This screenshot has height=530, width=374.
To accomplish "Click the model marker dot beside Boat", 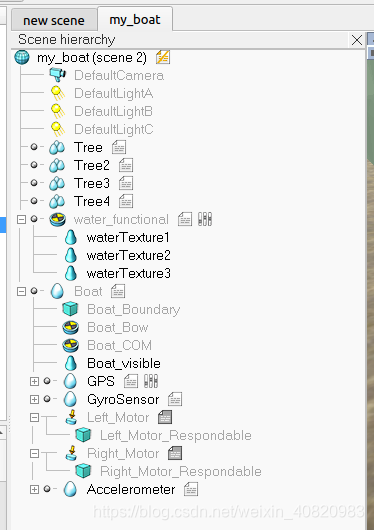I will pos(34,290).
